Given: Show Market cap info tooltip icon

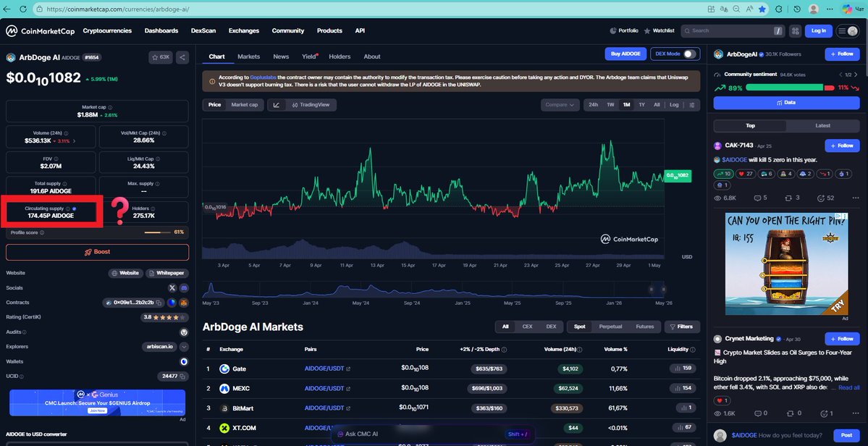Looking at the screenshot, I should pyautogui.click(x=110, y=107).
